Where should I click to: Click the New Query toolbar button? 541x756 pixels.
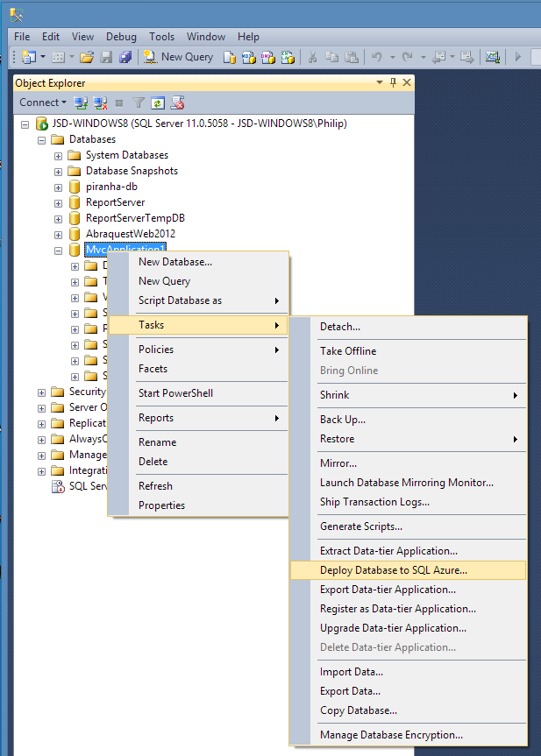178,57
